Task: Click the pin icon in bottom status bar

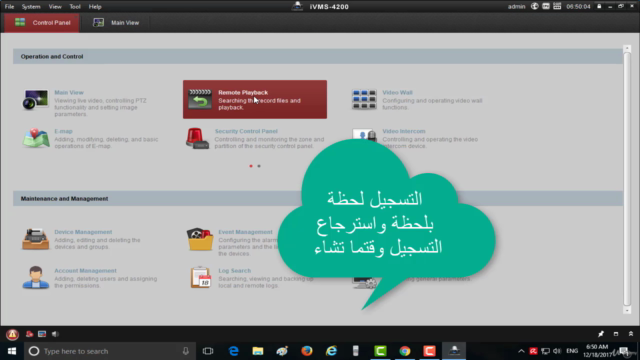Action: 601,334
